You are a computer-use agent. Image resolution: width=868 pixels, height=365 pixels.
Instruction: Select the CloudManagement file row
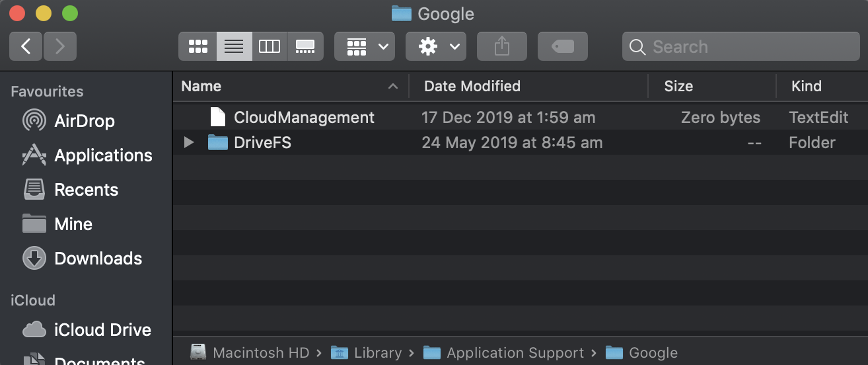coord(521,118)
